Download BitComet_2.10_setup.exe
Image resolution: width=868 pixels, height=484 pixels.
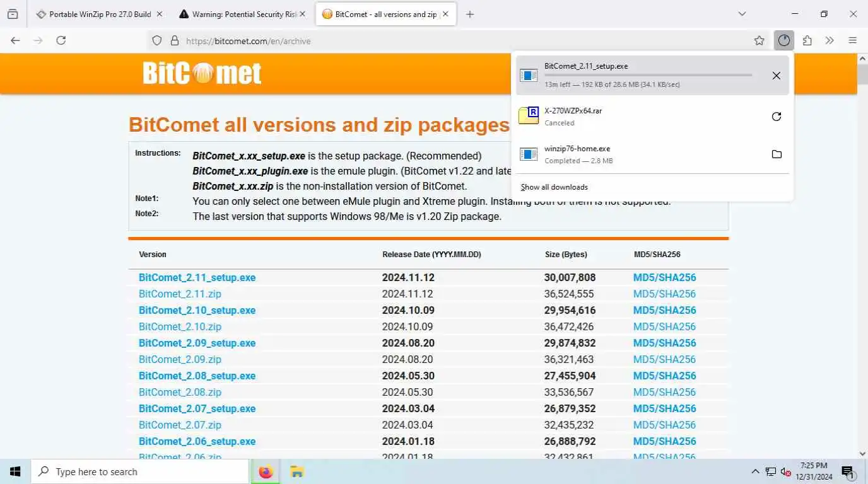tap(197, 310)
